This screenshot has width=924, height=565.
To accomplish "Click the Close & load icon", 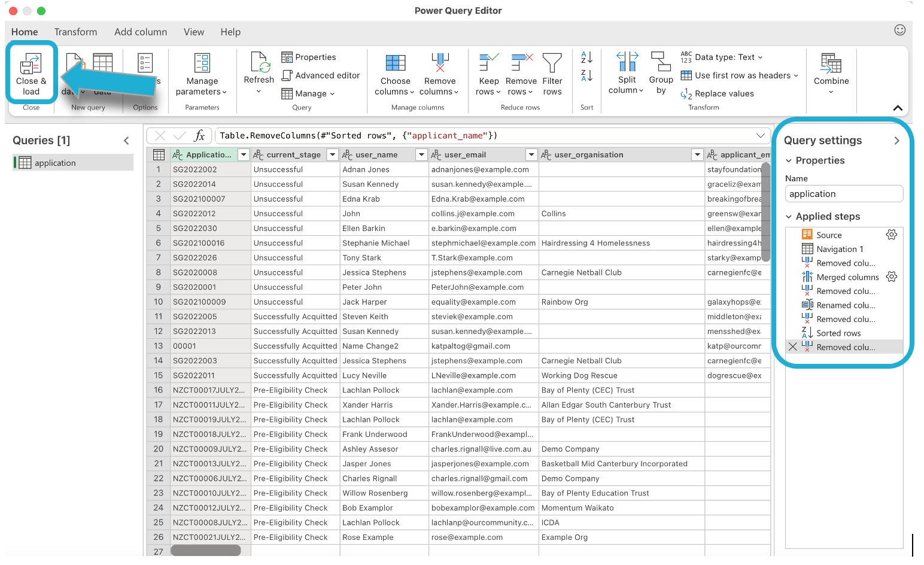I will point(31,65).
